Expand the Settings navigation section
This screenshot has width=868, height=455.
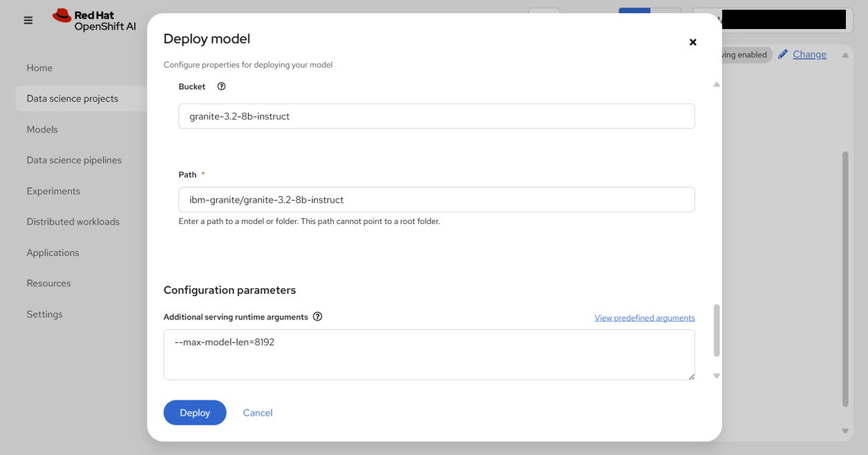[x=45, y=314]
